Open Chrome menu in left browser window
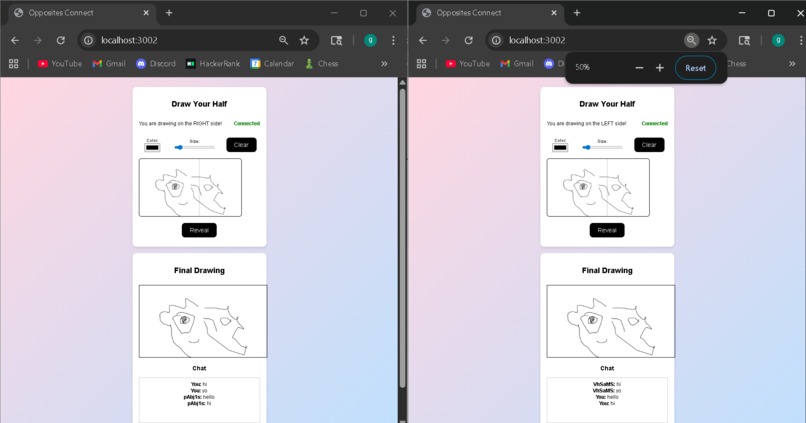806x423 pixels. (x=393, y=40)
